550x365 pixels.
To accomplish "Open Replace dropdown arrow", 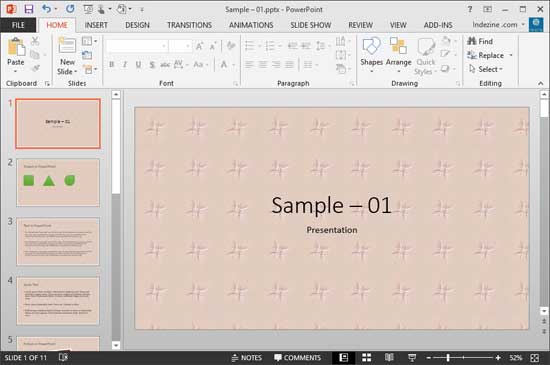I will point(511,55).
